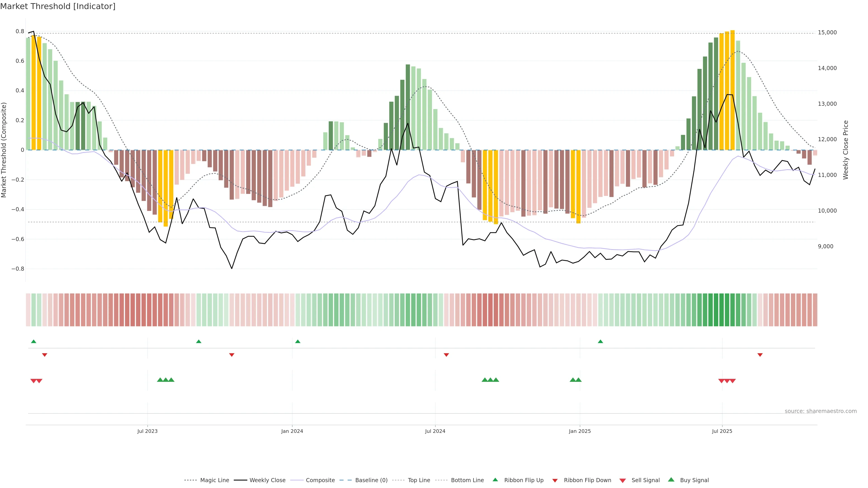Hide the Composite line via legend
Screen dimensions: 868x488
click(x=320, y=480)
